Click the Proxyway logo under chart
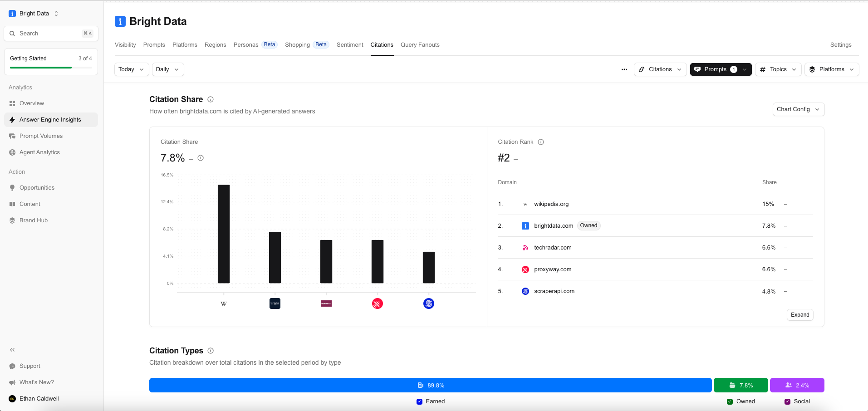Image resolution: width=868 pixels, height=411 pixels. 378,303
